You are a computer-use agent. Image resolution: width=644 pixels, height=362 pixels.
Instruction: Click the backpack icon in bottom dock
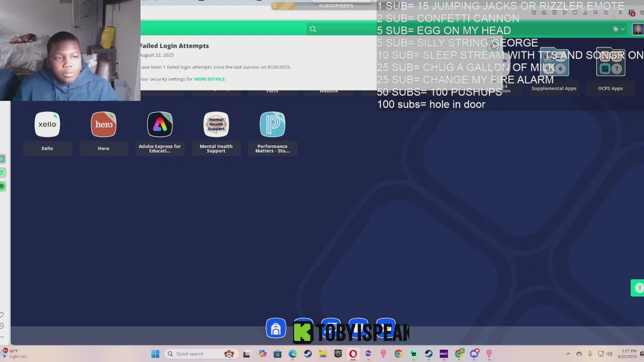(x=276, y=329)
